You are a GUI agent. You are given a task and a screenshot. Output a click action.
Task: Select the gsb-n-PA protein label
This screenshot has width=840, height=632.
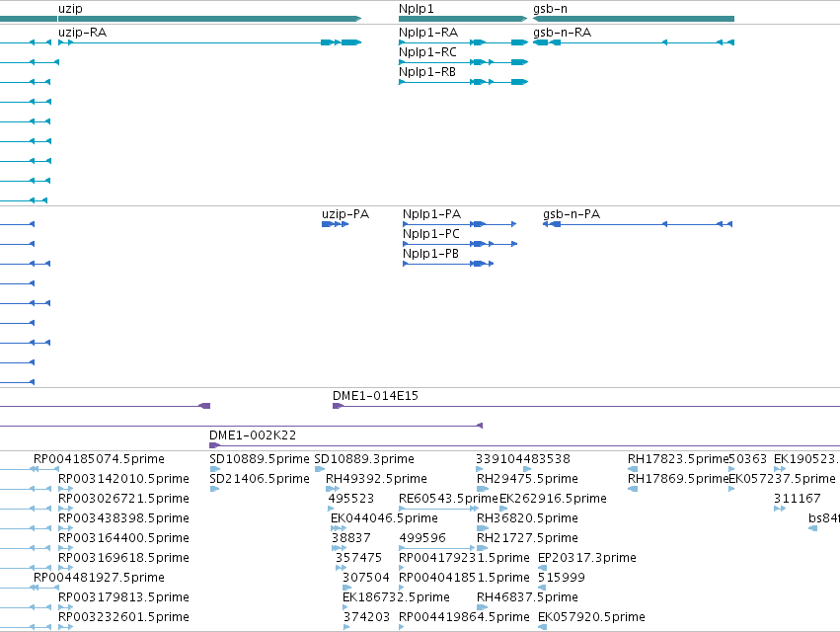click(572, 214)
